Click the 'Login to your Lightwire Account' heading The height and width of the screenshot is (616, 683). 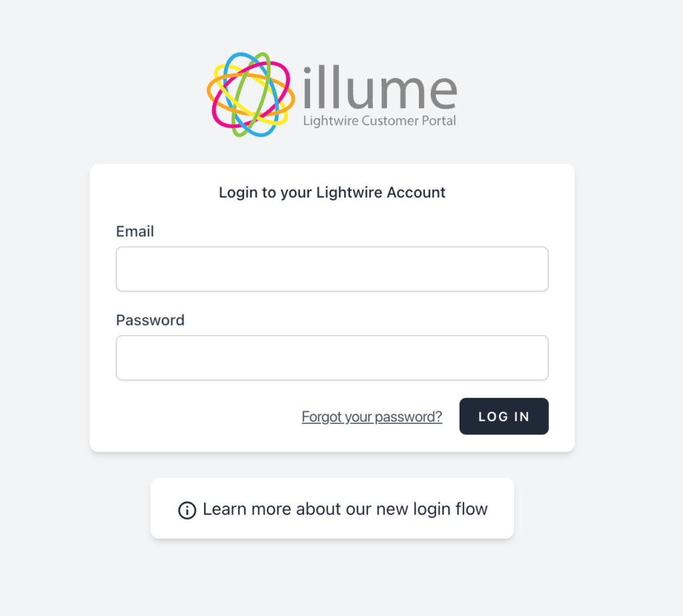(331, 192)
